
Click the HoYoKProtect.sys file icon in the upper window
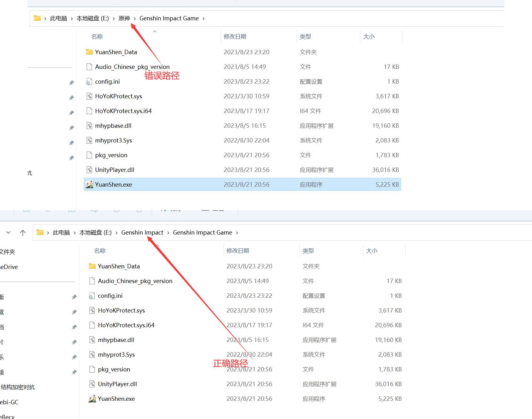[90, 96]
